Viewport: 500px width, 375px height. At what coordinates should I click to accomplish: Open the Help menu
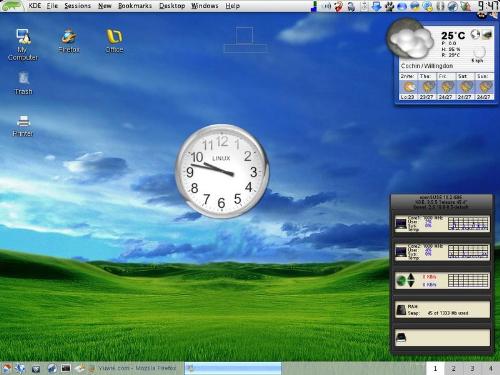click(232, 6)
